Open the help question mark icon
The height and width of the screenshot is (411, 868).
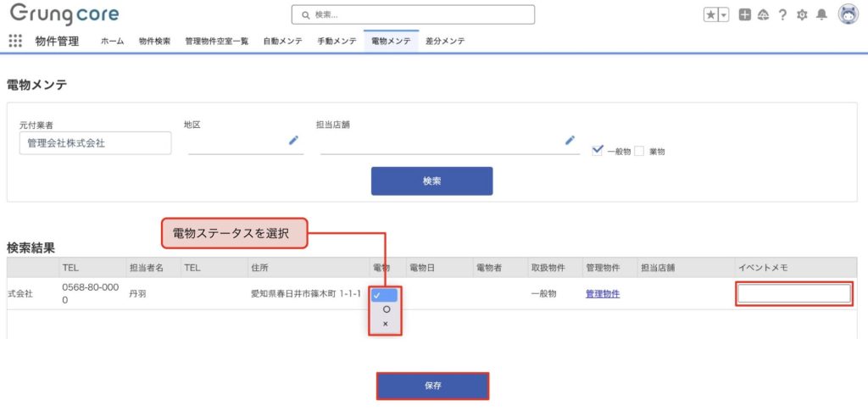782,14
